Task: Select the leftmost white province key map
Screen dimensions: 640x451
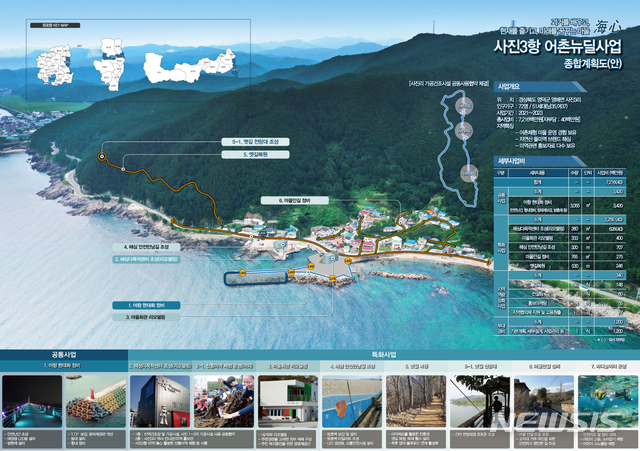Action: [x=54, y=65]
